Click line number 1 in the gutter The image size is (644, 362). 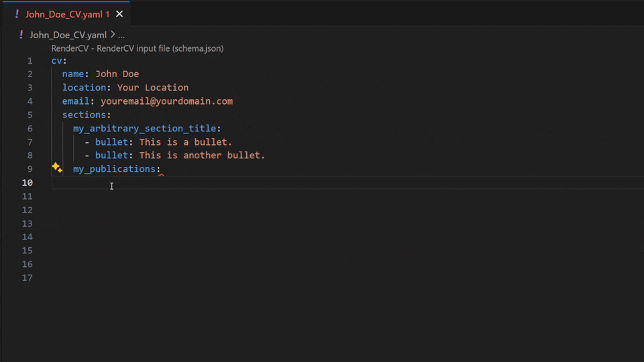(x=30, y=61)
